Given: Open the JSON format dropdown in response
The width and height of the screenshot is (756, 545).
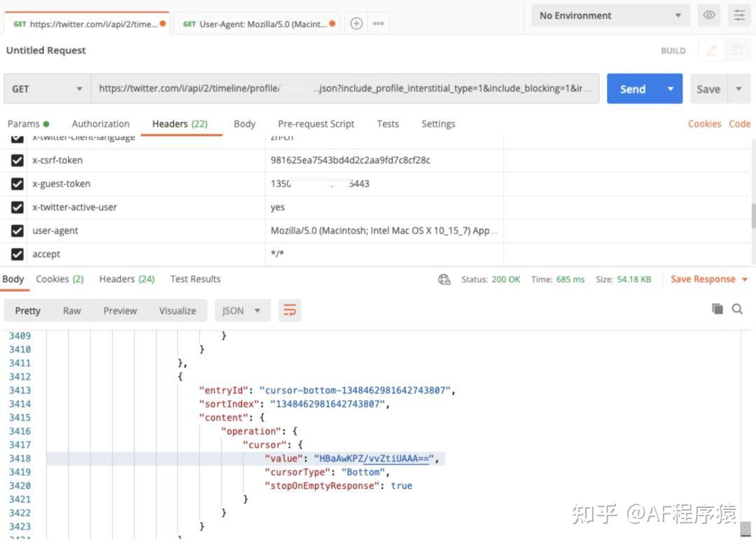Looking at the screenshot, I should [x=242, y=309].
